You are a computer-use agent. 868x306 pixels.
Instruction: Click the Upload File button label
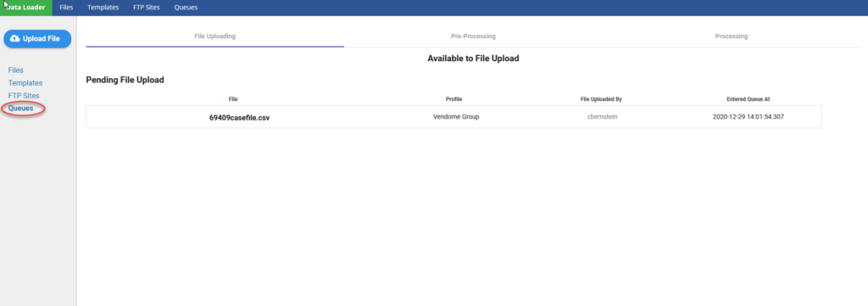coord(42,39)
